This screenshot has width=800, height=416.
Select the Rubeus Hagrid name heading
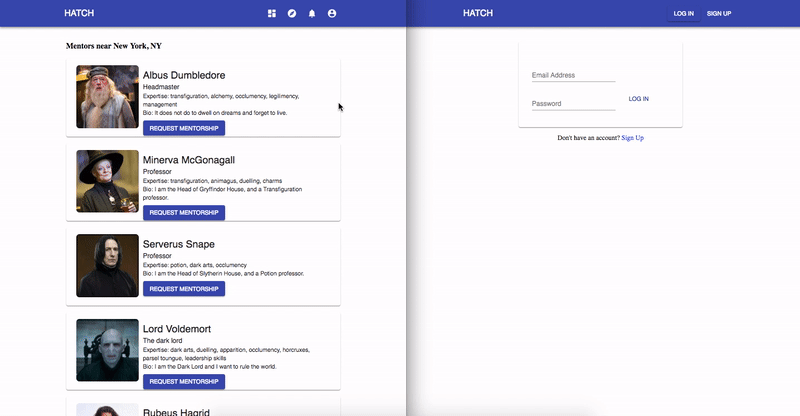point(176,412)
